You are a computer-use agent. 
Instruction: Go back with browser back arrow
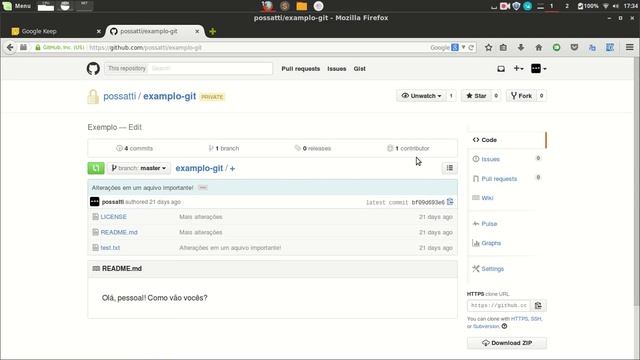pyautogui.click(x=10, y=47)
